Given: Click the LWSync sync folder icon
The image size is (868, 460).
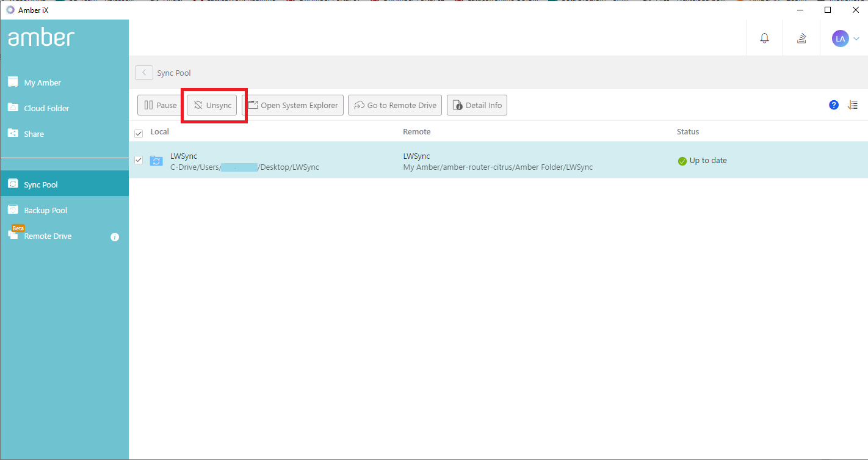Looking at the screenshot, I should 156,161.
